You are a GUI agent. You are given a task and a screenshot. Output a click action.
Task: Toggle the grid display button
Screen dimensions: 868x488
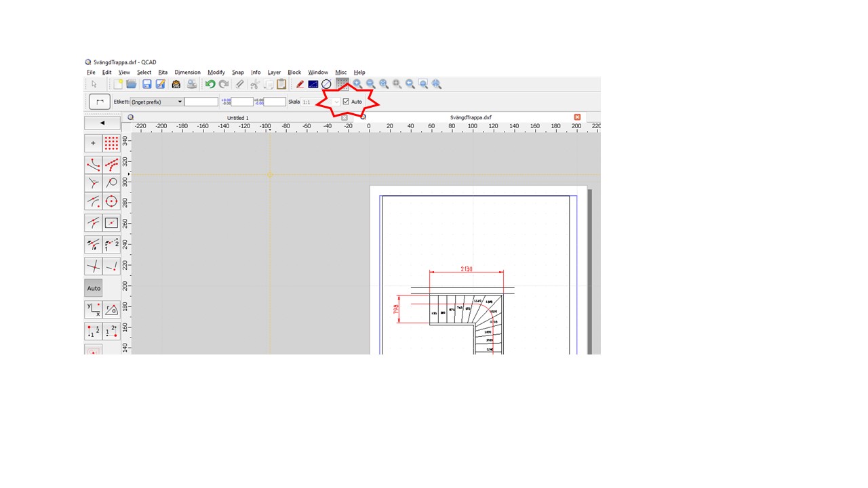coord(342,84)
